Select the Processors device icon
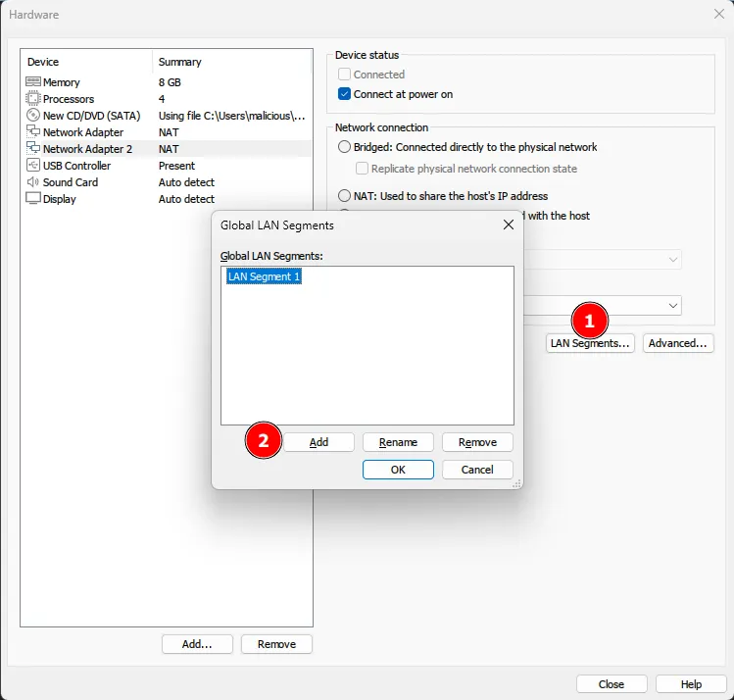Screen dimensions: 734x700 (33, 99)
